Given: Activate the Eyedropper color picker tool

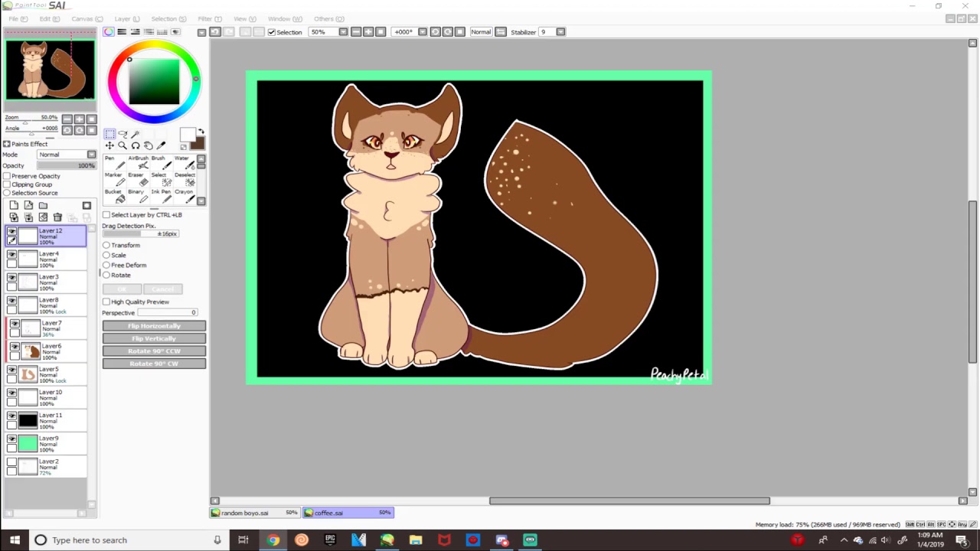Looking at the screenshot, I should tap(162, 145).
